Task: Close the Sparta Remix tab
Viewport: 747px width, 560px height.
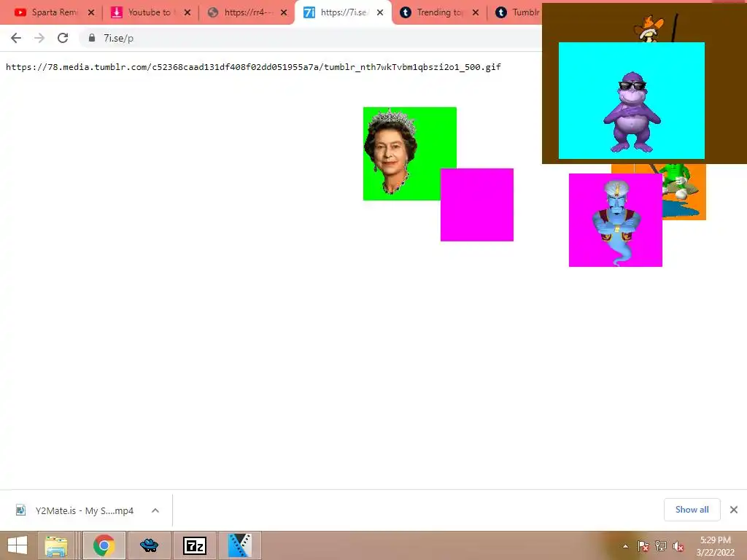Action: point(91,13)
